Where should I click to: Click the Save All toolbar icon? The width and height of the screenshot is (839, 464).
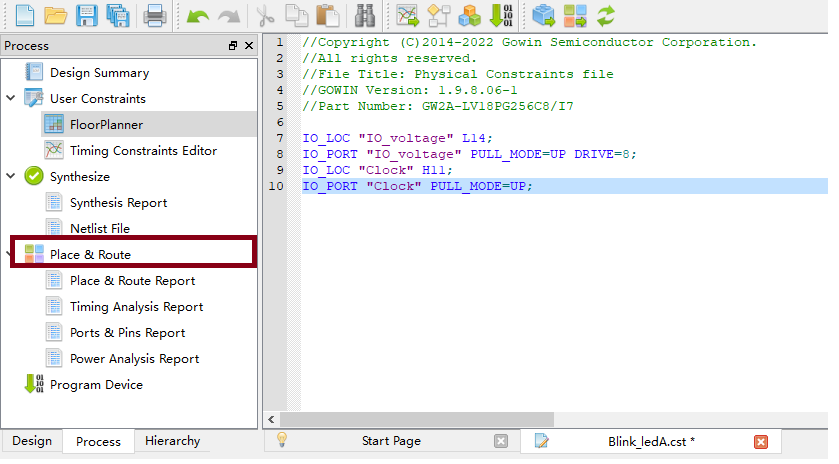118,16
